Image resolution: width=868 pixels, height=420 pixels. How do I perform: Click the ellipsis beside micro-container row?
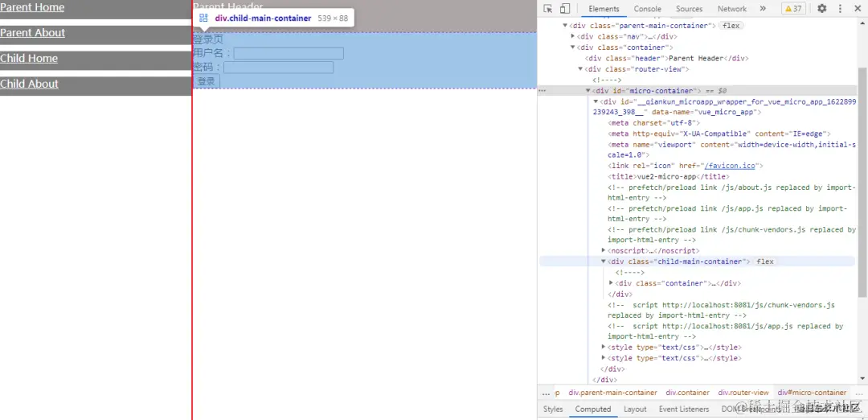pos(542,91)
